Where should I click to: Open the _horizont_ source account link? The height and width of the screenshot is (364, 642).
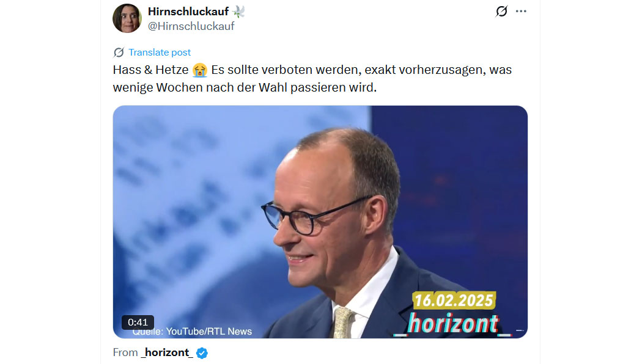[x=167, y=352]
